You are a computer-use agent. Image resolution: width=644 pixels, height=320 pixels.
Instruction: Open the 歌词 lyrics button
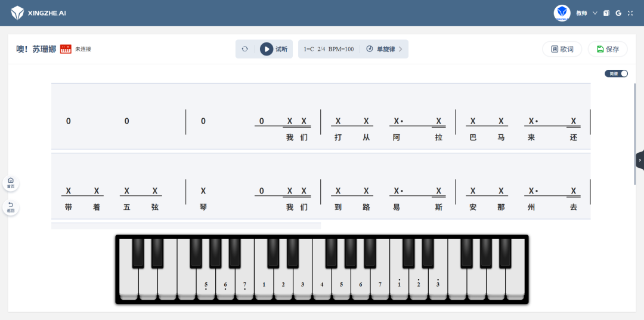pyautogui.click(x=562, y=49)
